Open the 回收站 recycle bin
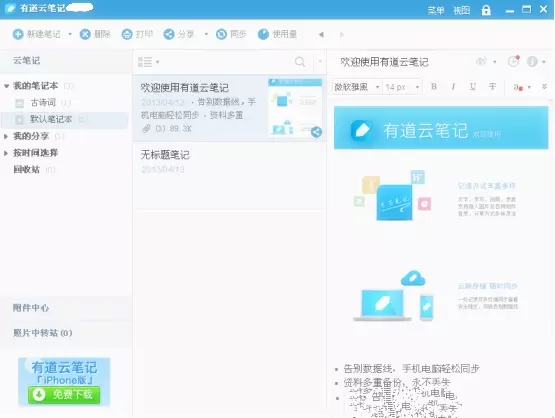 [27, 170]
